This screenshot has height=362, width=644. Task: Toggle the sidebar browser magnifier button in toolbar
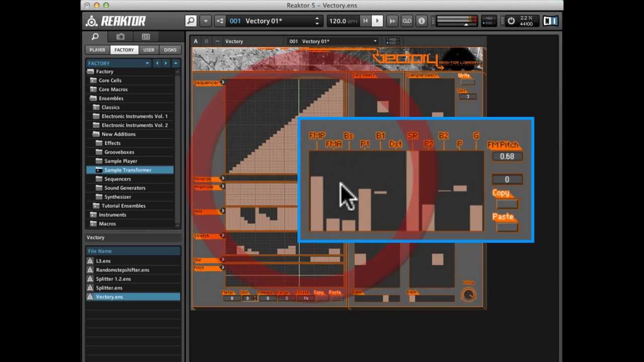pos(191,21)
